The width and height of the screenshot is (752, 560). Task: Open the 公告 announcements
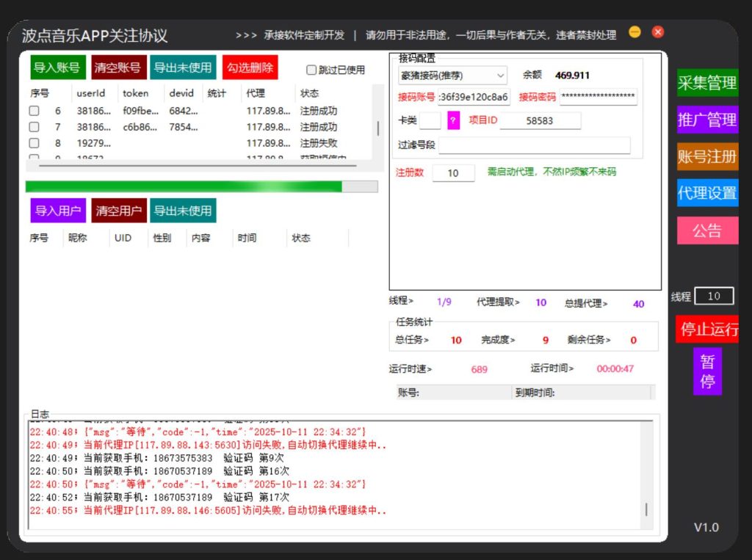click(707, 230)
